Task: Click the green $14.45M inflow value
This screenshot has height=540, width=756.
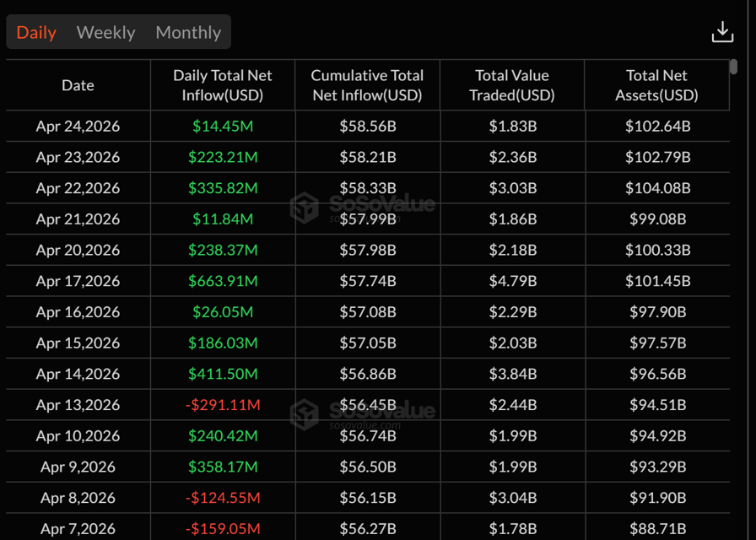Action: click(222, 126)
